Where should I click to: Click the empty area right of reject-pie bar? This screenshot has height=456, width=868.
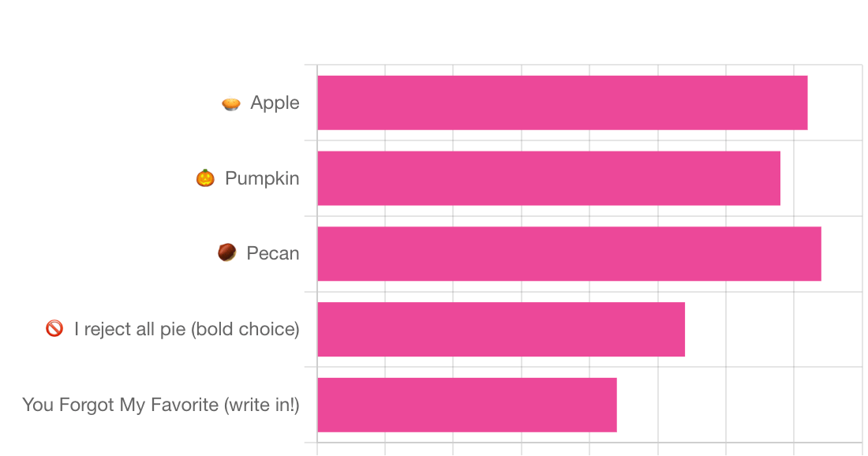click(x=773, y=329)
